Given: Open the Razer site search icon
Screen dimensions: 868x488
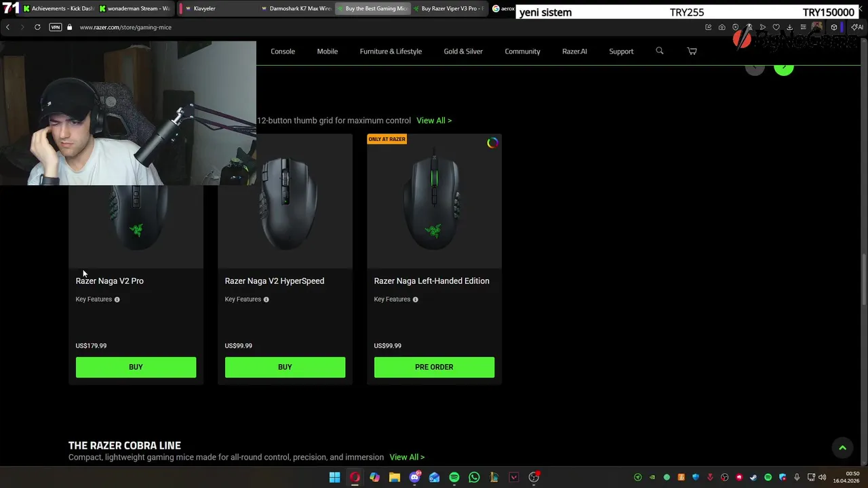Looking at the screenshot, I should click(x=659, y=51).
